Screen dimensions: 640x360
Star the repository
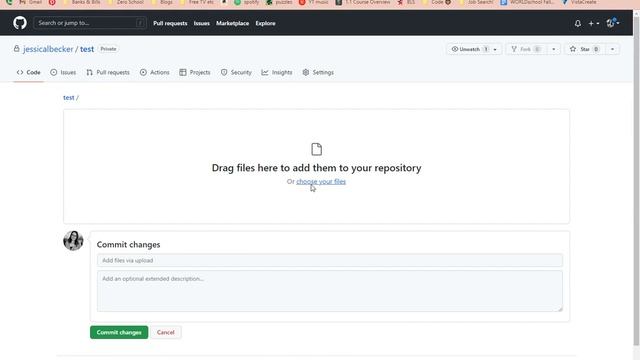(584, 49)
